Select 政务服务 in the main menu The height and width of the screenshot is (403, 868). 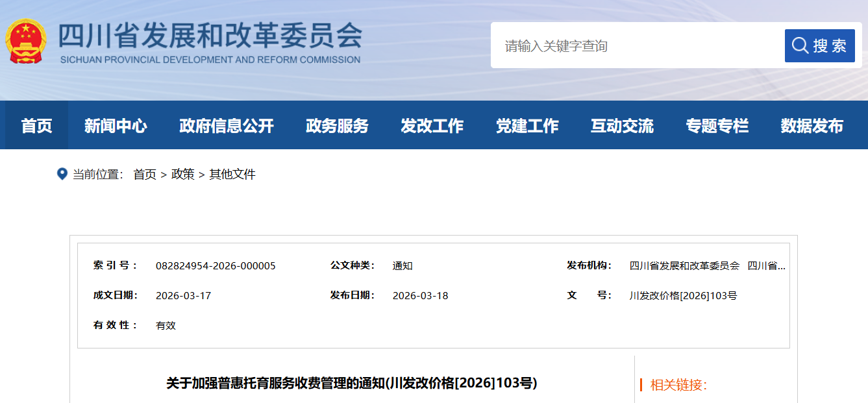[337, 125]
